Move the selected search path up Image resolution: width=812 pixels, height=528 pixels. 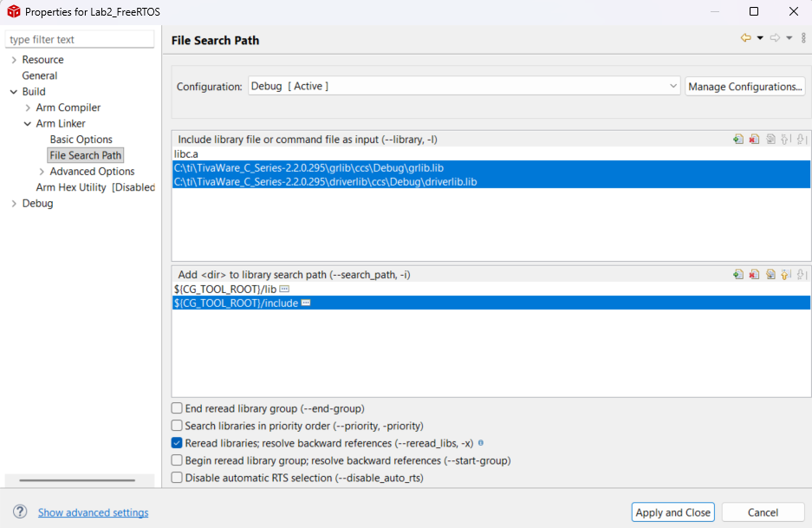[x=786, y=274]
